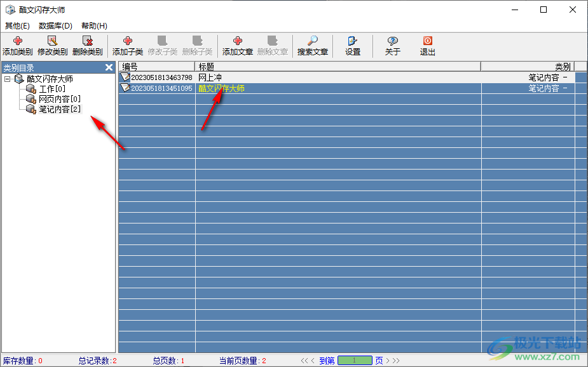Image resolution: width=588 pixels, height=367 pixels.
Task: Click the 工作 category icon
Action: click(x=31, y=89)
